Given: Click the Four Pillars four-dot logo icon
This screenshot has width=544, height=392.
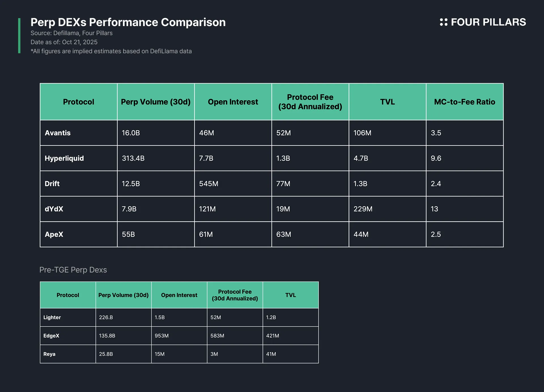Looking at the screenshot, I should point(443,22).
